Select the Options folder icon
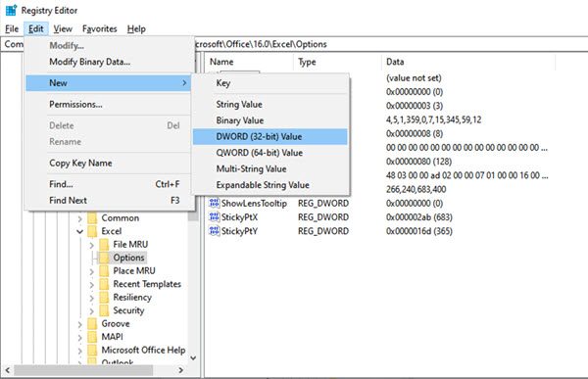Image resolution: width=588 pixels, height=379 pixels. (104, 258)
